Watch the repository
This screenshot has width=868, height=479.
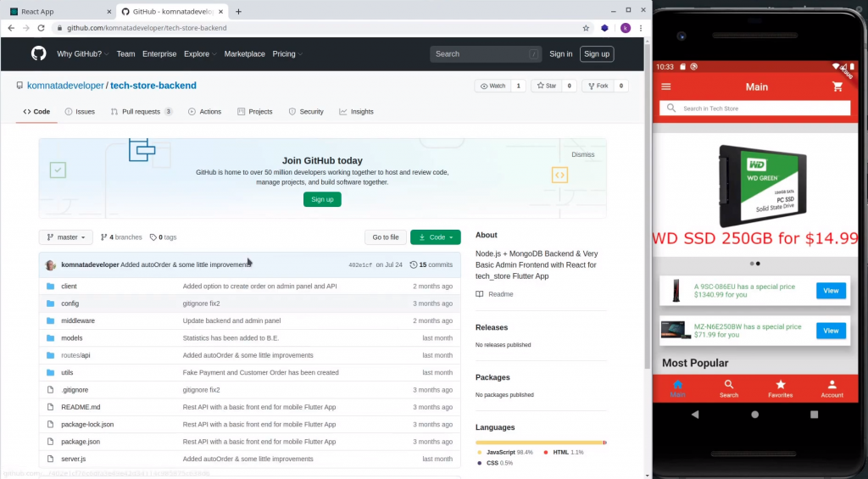coord(492,86)
